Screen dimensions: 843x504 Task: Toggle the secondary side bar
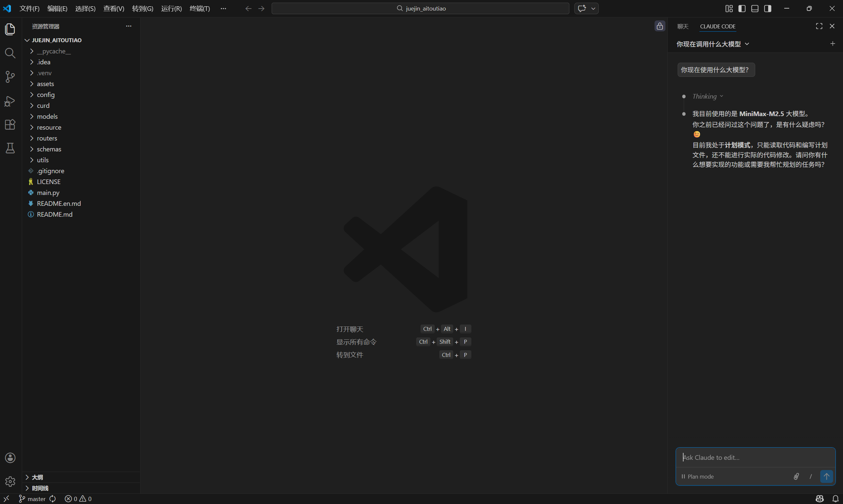[767, 9]
